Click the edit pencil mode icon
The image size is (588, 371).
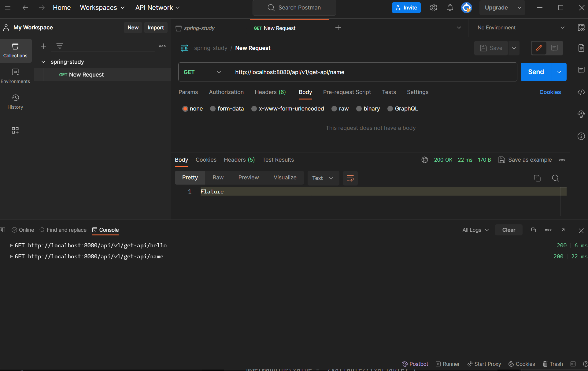click(539, 48)
